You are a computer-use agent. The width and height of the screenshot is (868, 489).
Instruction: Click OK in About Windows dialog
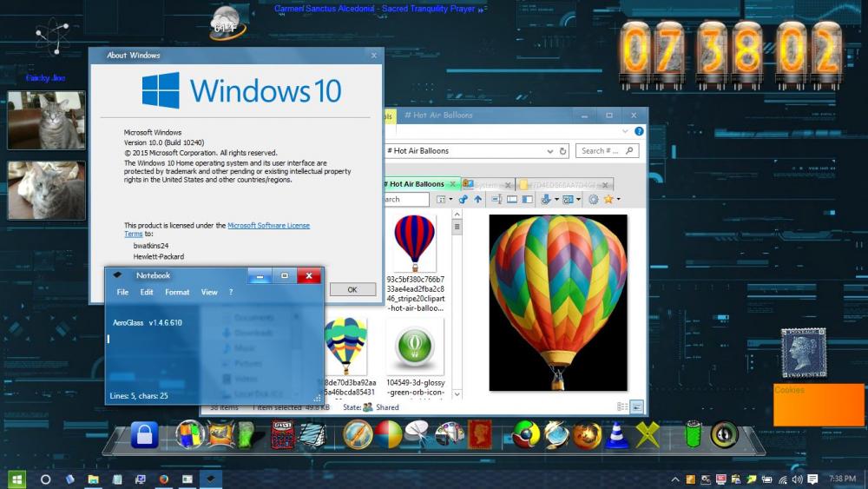[352, 289]
